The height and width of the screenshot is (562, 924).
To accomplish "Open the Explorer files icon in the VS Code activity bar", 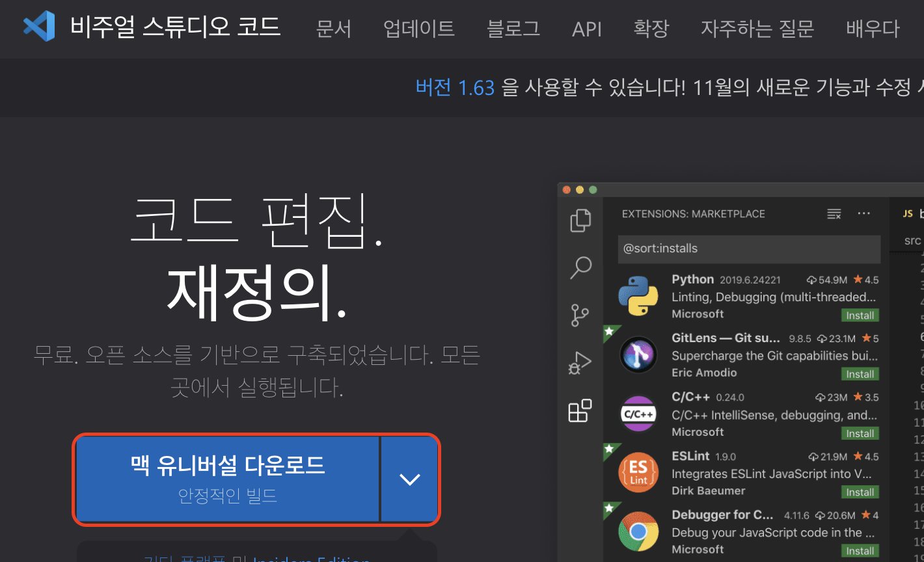I will coord(580,221).
